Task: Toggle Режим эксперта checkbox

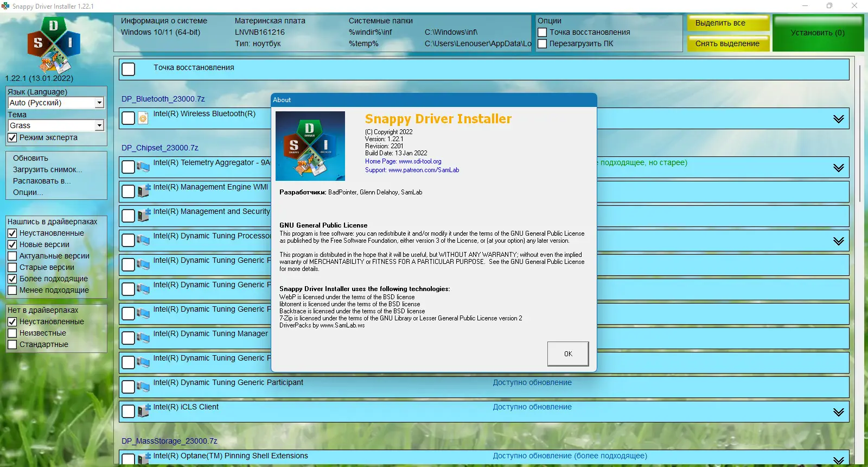Action: pyautogui.click(x=12, y=138)
